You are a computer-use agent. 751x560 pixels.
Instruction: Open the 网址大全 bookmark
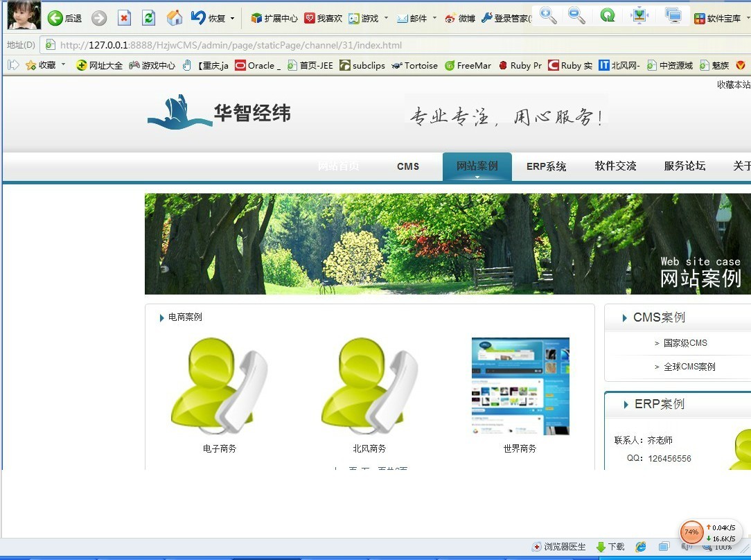tap(99, 65)
